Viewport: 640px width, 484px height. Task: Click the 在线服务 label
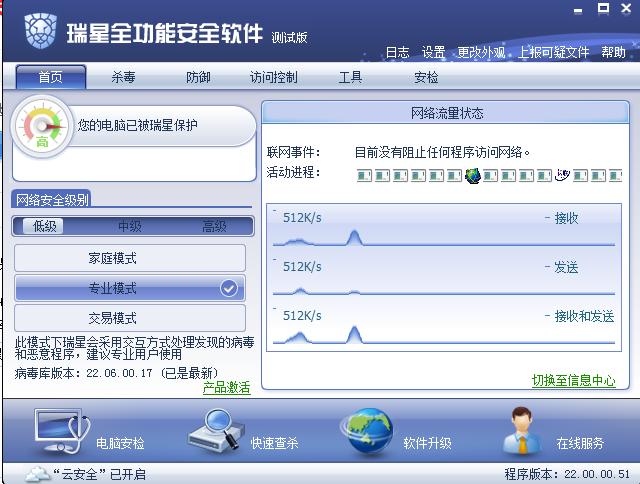point(580,443)
